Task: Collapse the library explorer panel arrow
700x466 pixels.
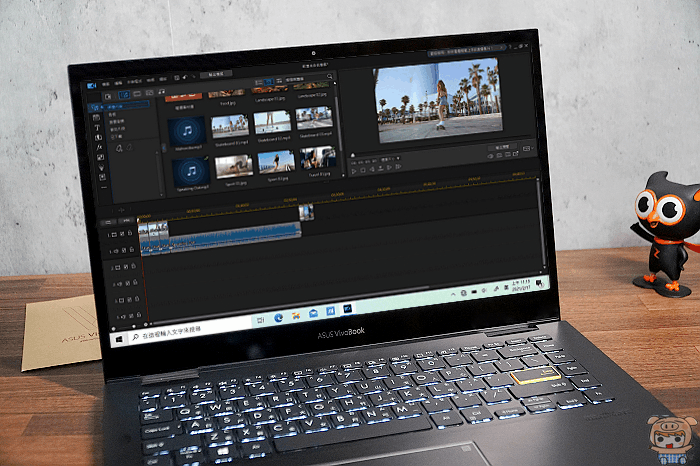Action: click(x=163, y=148)
